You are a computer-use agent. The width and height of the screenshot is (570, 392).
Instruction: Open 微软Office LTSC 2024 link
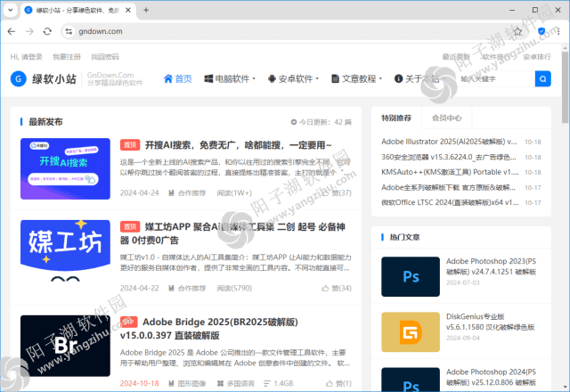pos(450,202)
